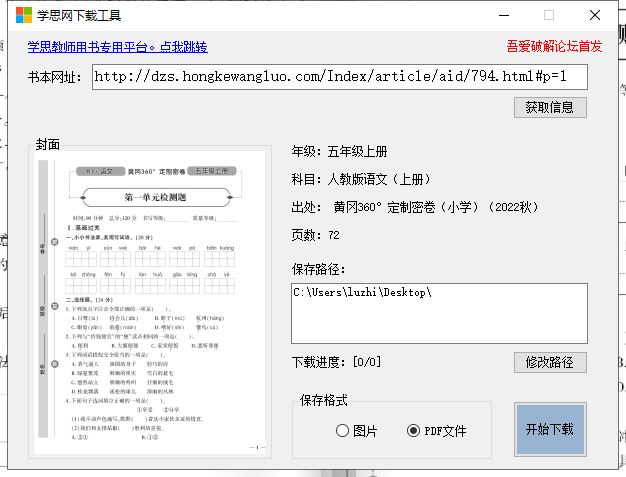The image size is (626, 477).
Task: Click the 获取信息 button
Action: 550,107
